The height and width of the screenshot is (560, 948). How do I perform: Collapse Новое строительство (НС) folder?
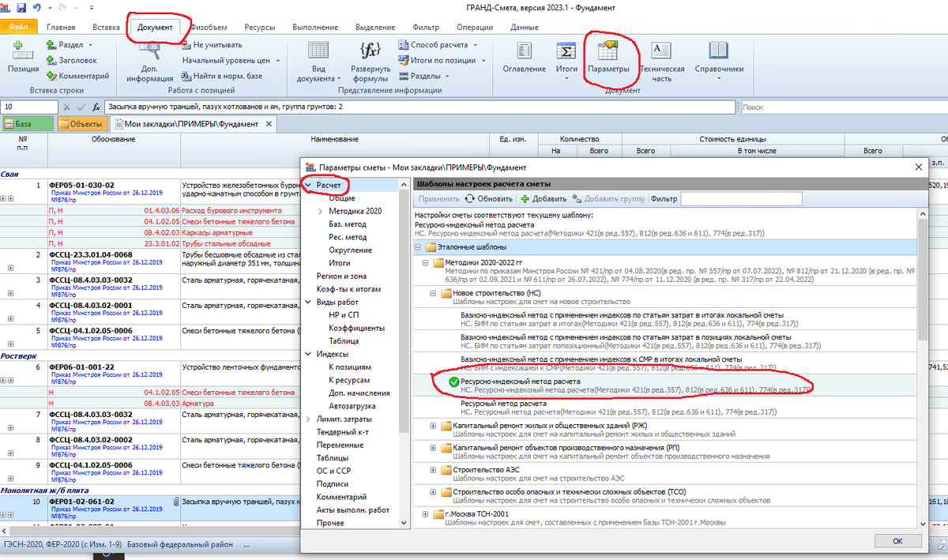point(433,293)
